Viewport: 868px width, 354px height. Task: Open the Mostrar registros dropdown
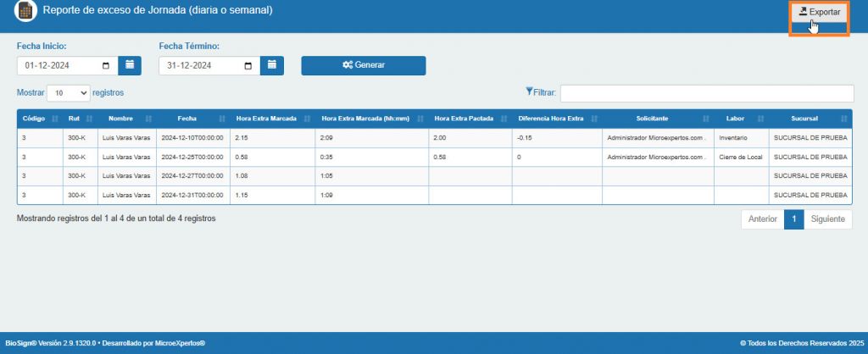pyautogui.click(x=69, y=93)
